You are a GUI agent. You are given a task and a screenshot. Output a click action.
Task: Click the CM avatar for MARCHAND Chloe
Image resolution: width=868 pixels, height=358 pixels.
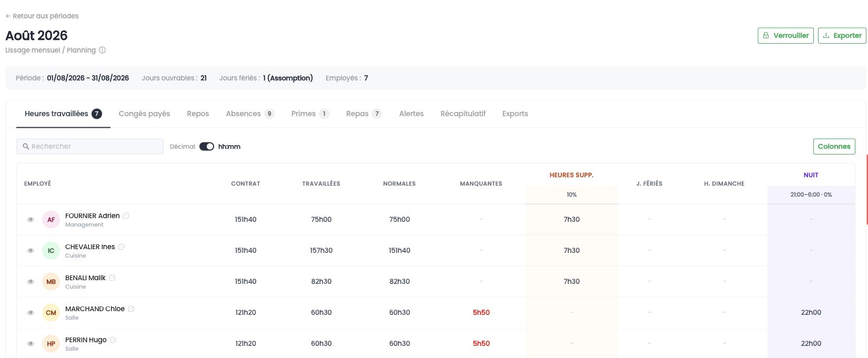pos(51,313)
